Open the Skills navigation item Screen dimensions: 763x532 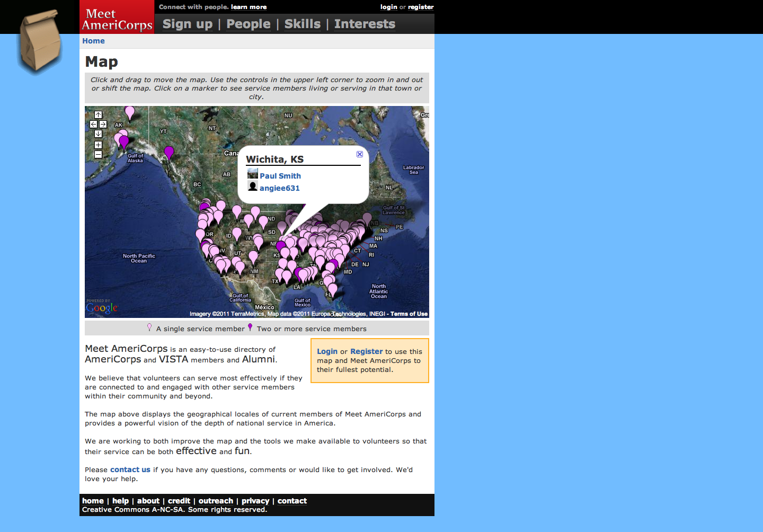point(303,24)
